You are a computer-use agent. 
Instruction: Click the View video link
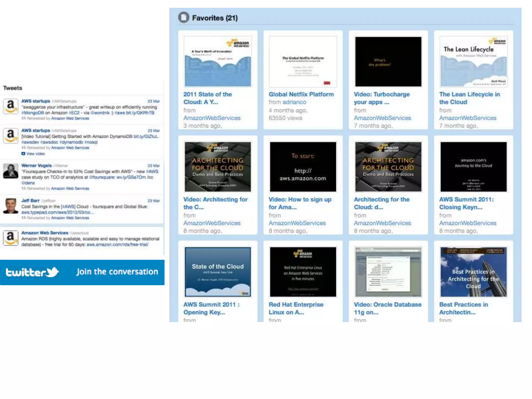pos(35,154)
